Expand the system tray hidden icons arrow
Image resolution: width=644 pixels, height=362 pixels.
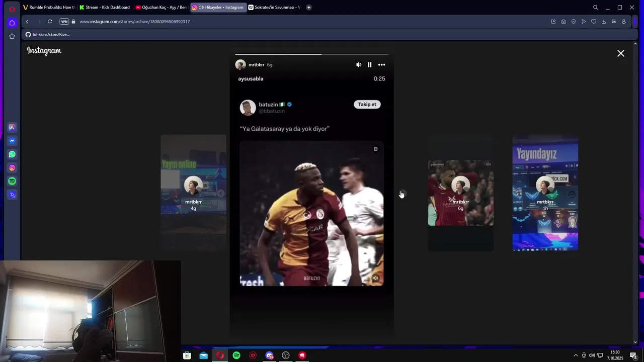(576, 355)
